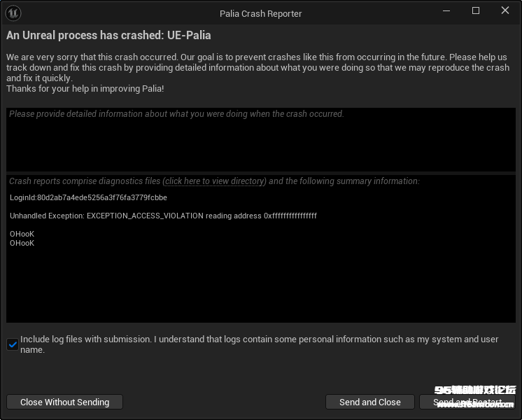Choose the Send and Restart button
The width and height of the screenshot is (522, 420).
(467, 402)
